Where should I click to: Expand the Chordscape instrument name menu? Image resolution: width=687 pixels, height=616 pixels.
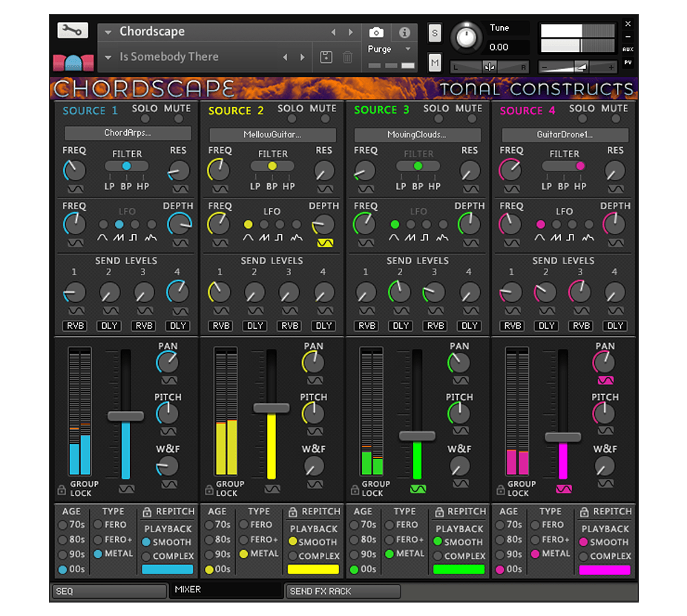coord(108,32)
